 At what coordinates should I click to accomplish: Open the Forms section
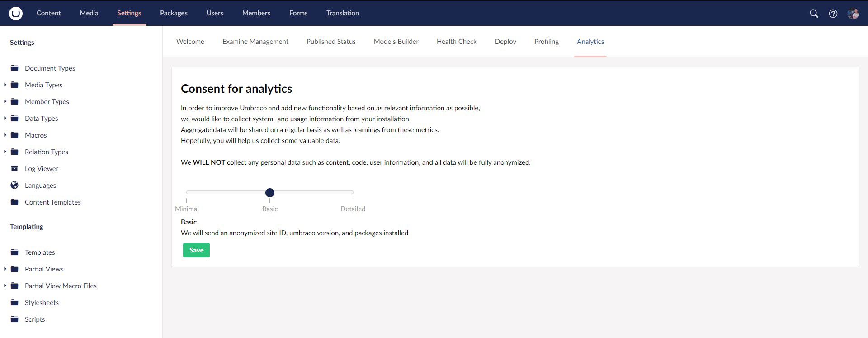point(298,13)
